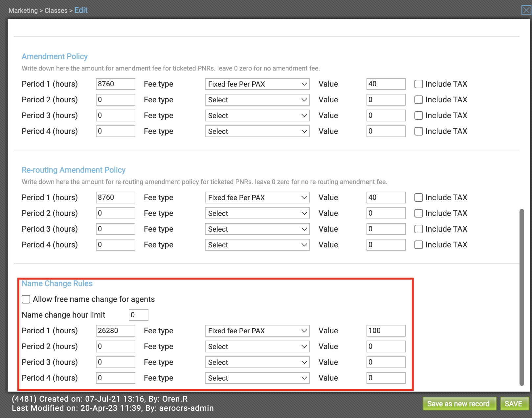Open Amendment Policy Period 1 Fee type dropdown

(257, 84)
